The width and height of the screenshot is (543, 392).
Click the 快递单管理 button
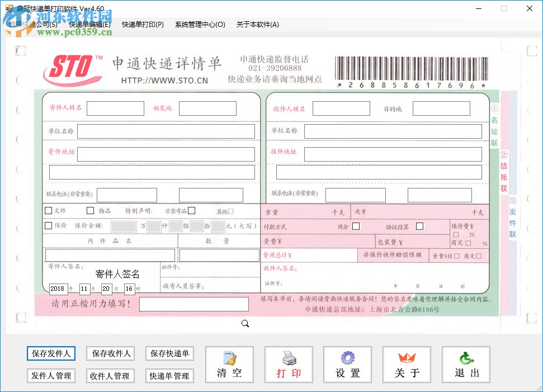pyautogui.click(x=169, y=376)
